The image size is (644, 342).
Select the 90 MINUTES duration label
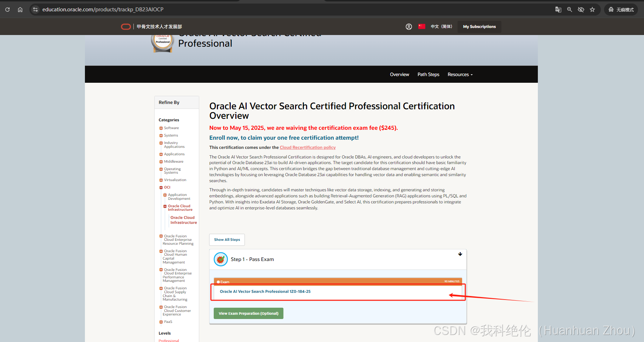click(x=452, y=282)
